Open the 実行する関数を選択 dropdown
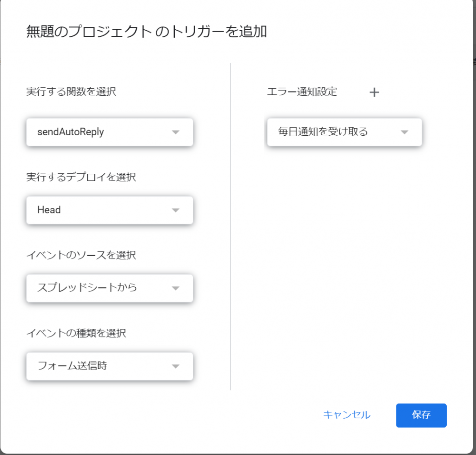Viewport: 476px width, 455px height. [x=110, y=132]
